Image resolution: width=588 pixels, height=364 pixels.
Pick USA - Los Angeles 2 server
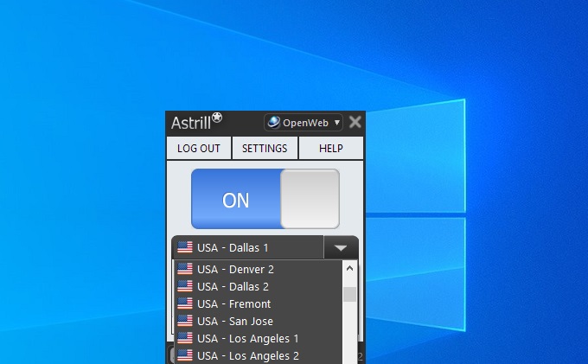[258, 355]
